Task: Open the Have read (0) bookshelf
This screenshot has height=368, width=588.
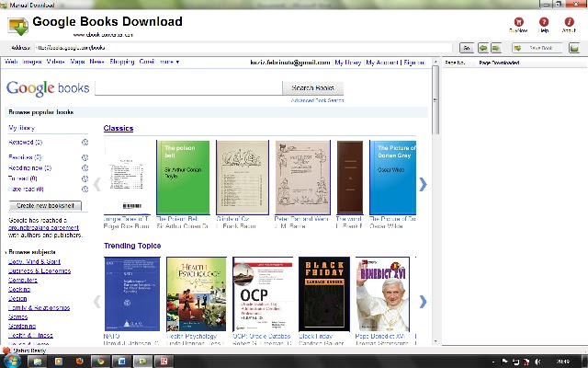Action: [x=26, y=189]
